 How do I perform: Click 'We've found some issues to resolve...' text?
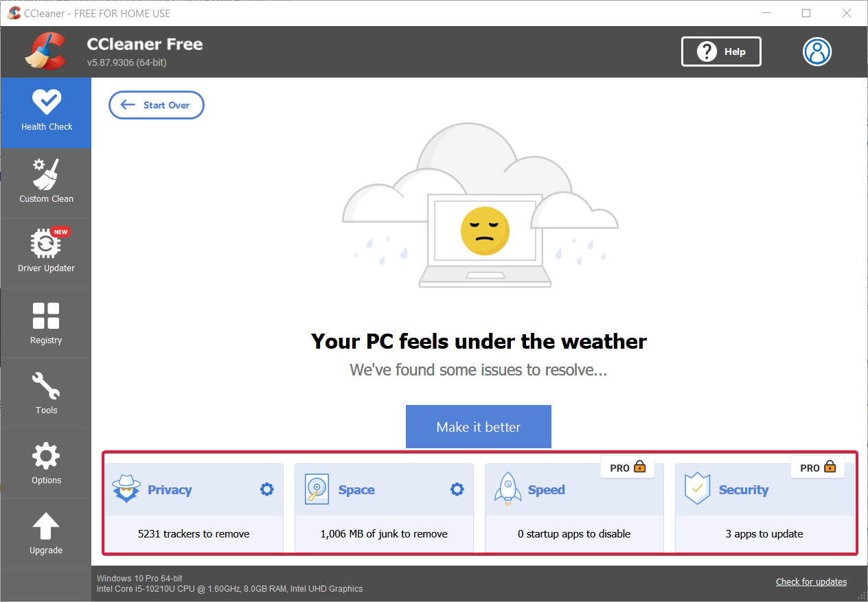point(479,370)
